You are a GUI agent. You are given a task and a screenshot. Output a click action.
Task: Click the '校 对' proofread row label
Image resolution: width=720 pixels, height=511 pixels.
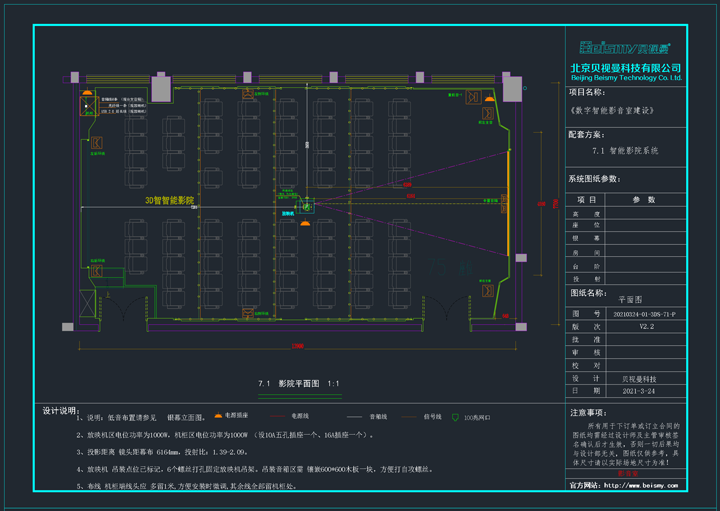tap(586, 365)
